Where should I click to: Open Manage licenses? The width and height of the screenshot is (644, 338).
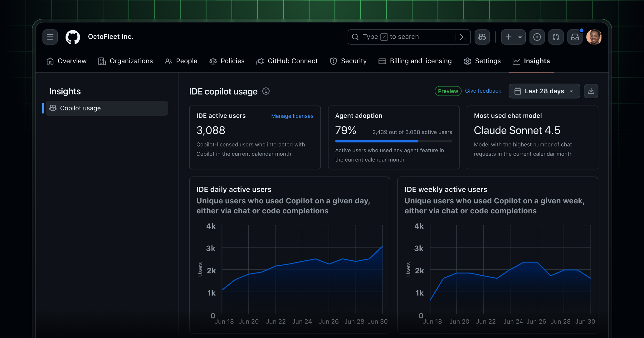click(x=292, y=116)
